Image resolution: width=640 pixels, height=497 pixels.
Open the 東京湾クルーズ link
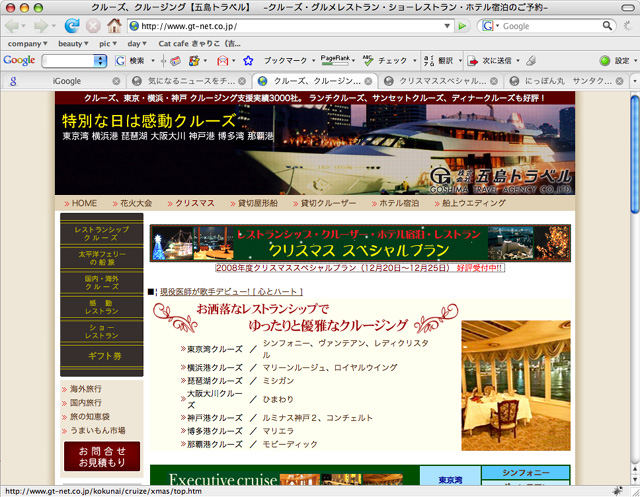click(215, 349)
